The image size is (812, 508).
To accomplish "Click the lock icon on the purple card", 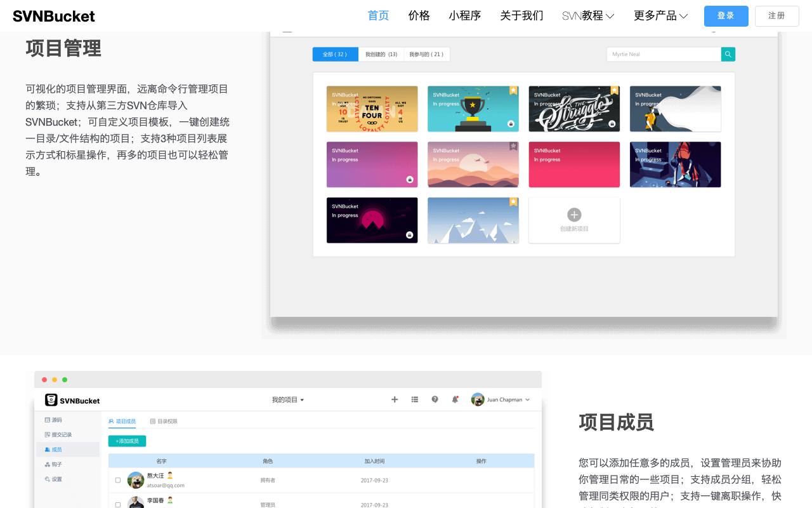I will point(410,180).
